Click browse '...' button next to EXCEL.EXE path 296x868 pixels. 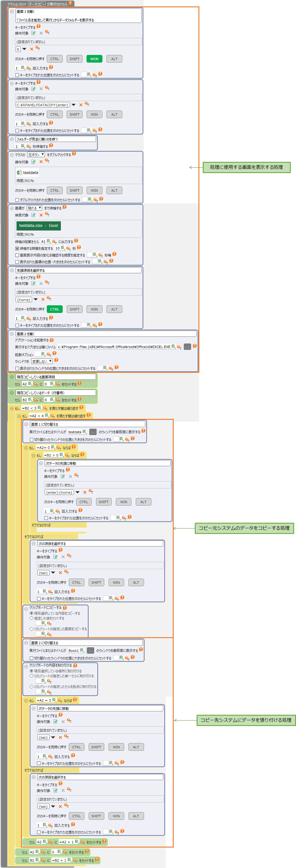187,347
